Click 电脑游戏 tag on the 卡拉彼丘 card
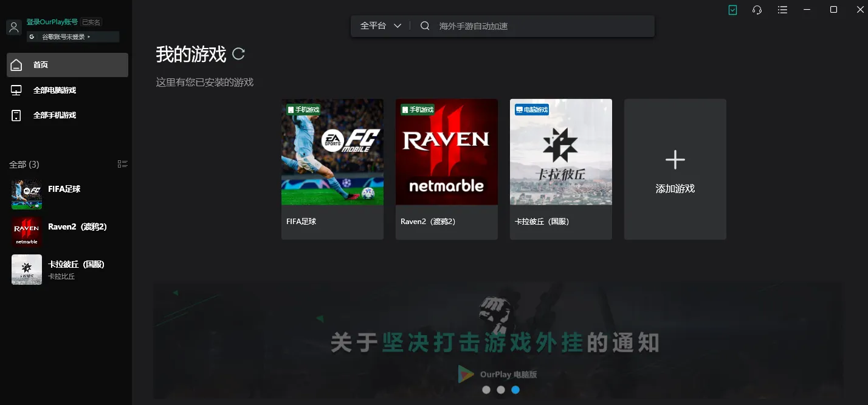This screenshot has height=405, width=868. click(532, 110)
